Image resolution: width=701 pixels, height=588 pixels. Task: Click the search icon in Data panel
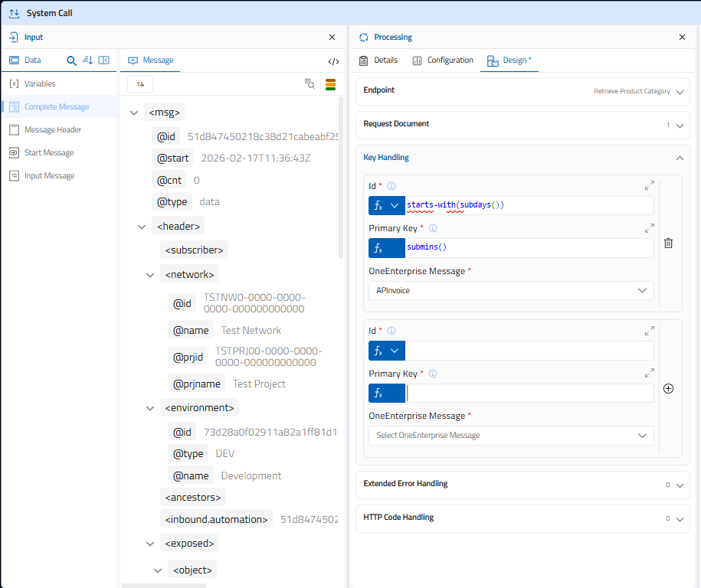[72, 60]
